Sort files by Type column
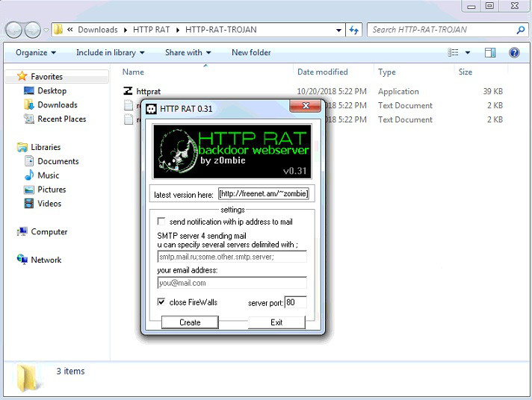Screen dimensions: 532x400 [x=387, y=72]
